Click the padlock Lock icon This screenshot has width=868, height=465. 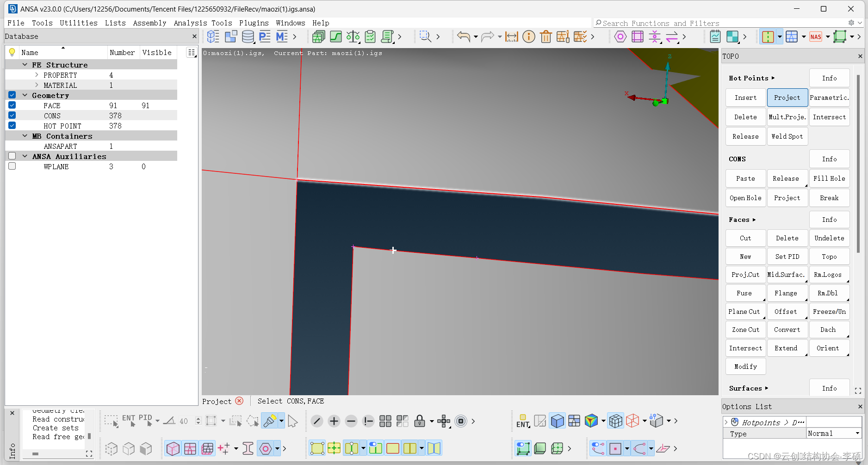[x=419, y=421]
